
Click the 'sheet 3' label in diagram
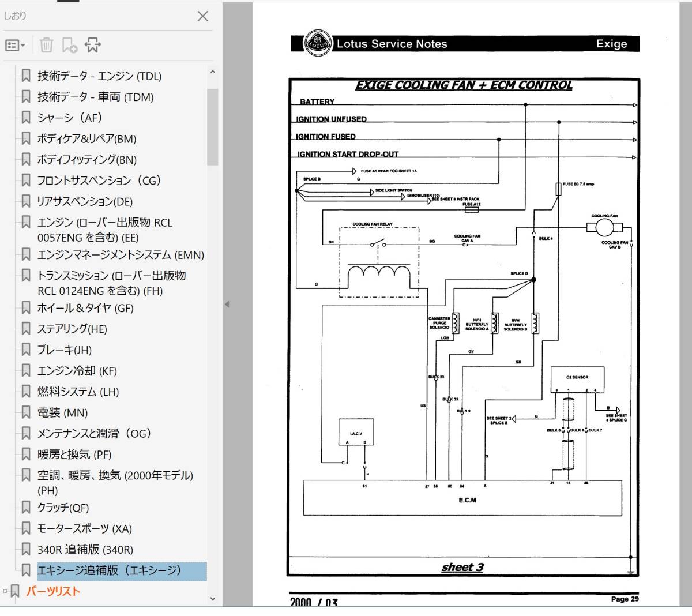click(x=462, y=568)
